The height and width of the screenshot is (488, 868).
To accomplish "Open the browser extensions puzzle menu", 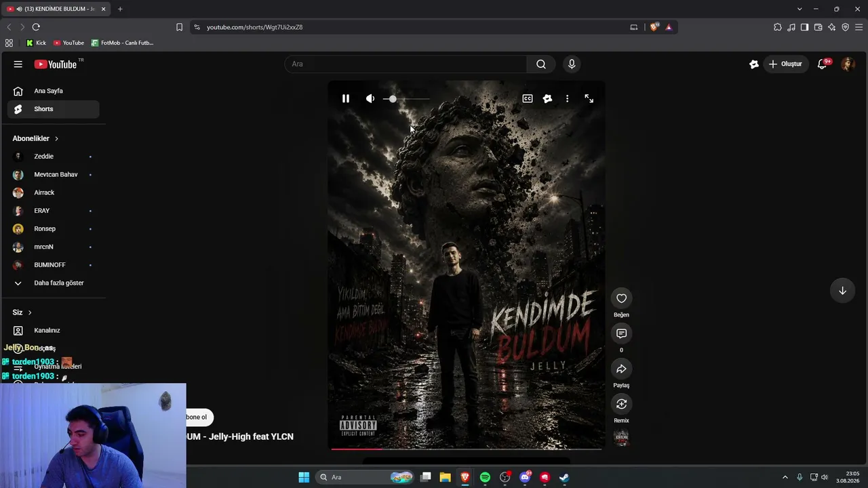I will (x=778, y=27).
